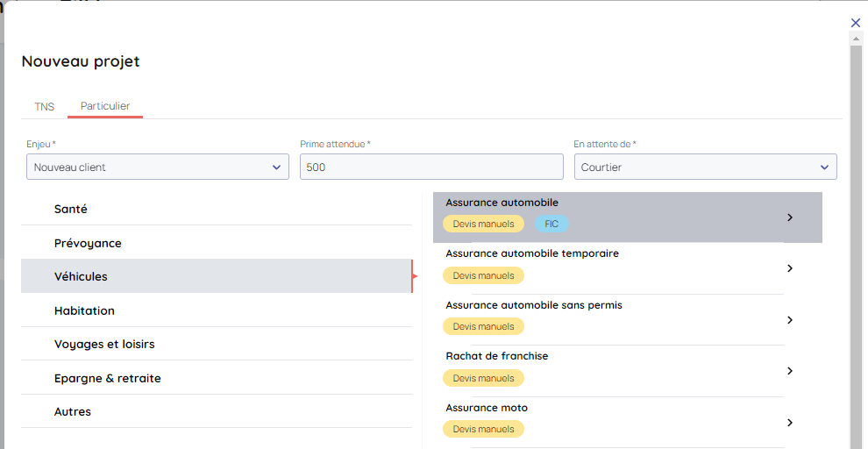Expand the En attente de dropdown

(x=705, y=167)
